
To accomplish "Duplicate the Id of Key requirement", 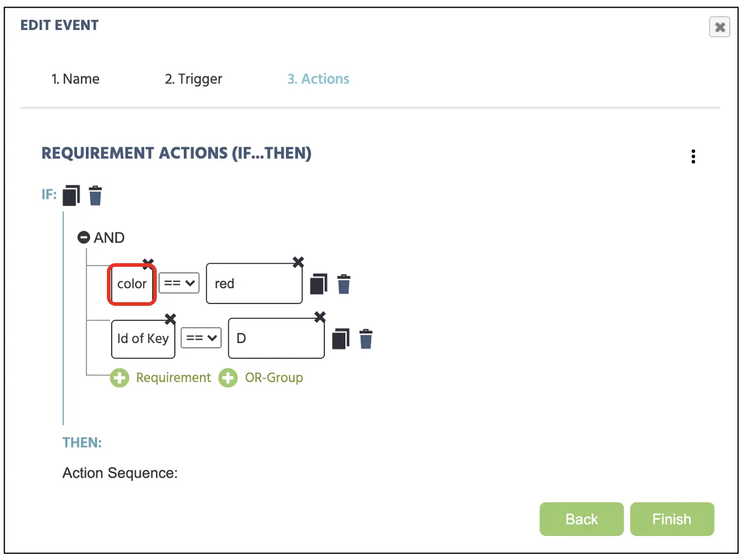I will pos(341,339).
